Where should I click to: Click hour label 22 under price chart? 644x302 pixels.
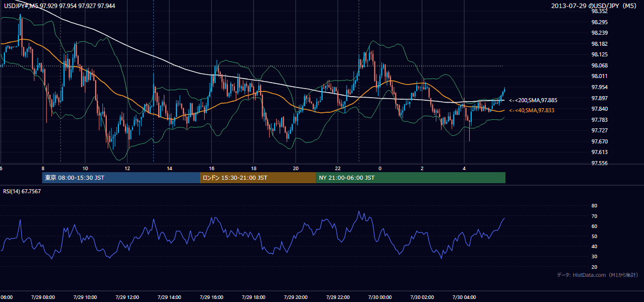(338, 168)
